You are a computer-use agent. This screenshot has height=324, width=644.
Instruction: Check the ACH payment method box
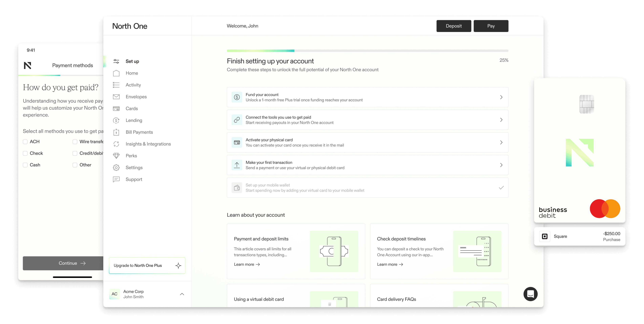pyautogui.click(x=25, y=142)
